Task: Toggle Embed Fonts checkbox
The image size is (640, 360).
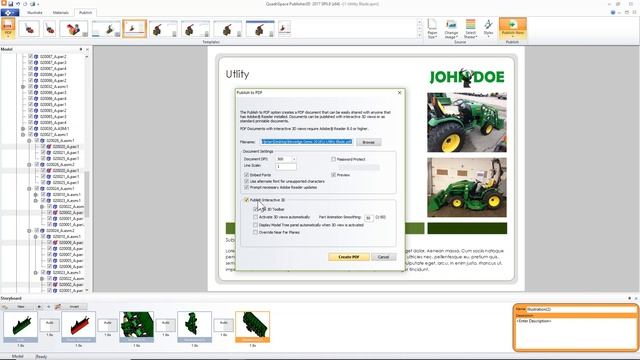Action: click(247, 175)
